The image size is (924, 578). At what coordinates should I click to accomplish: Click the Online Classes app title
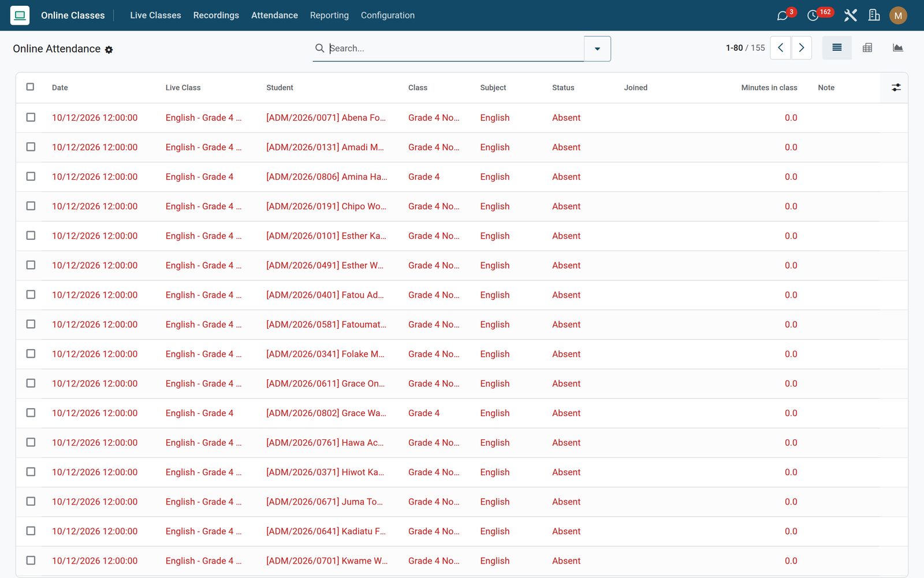(73, 15)
